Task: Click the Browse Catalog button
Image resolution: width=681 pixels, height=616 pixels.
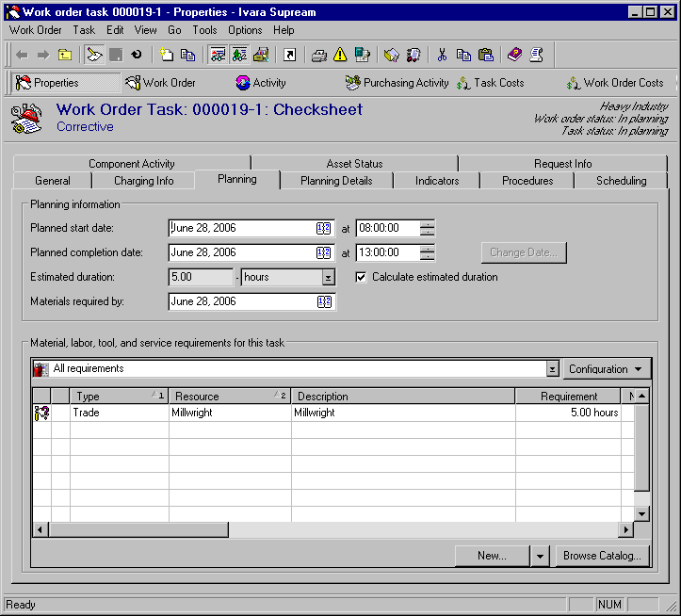Action: 602,556
